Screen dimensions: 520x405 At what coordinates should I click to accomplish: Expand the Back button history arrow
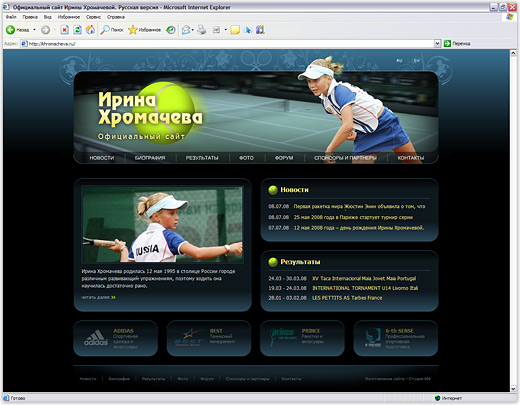point(34,30)
